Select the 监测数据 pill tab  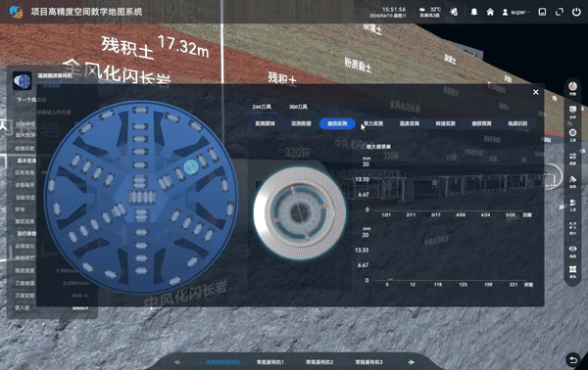coord(301,123)
